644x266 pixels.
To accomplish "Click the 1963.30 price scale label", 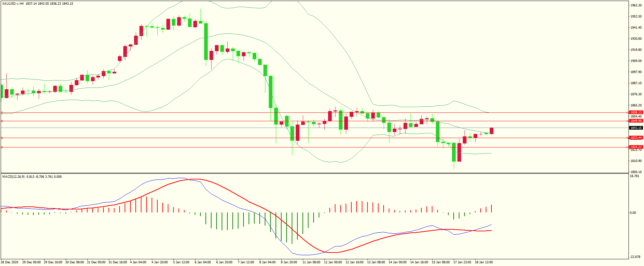I will pos(636,5).
